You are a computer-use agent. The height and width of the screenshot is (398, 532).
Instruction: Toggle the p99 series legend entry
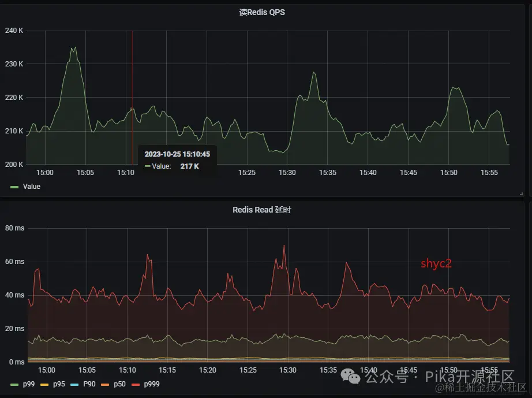click(x=29, y=384)
